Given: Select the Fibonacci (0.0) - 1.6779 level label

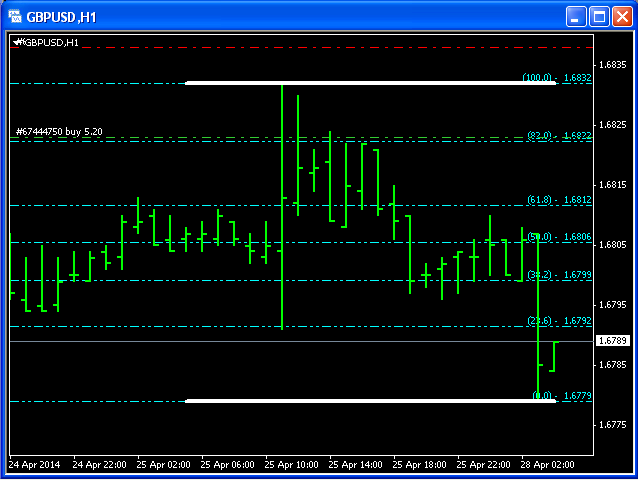Looking at the screenshot, I should 562,396.
